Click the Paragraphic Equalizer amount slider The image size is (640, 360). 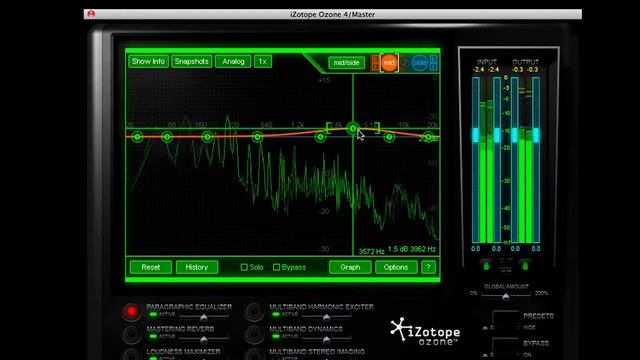(204, 317)
